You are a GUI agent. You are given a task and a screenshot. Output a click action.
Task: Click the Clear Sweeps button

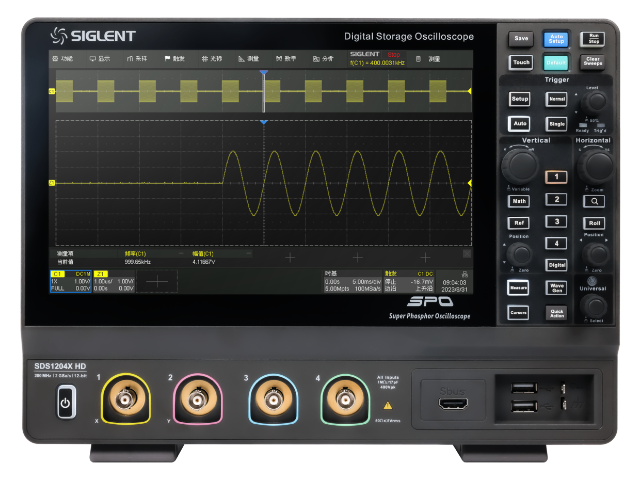point(593,62)
